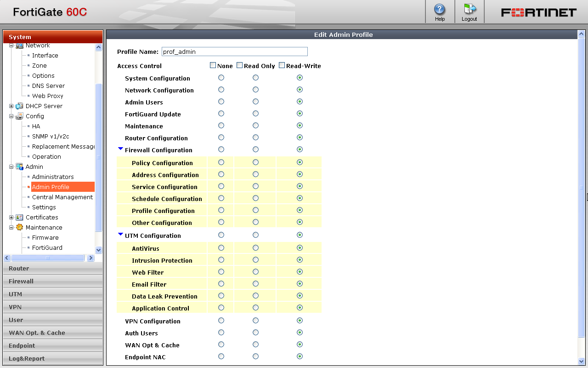Click the Logout icon

click(469, 12)
